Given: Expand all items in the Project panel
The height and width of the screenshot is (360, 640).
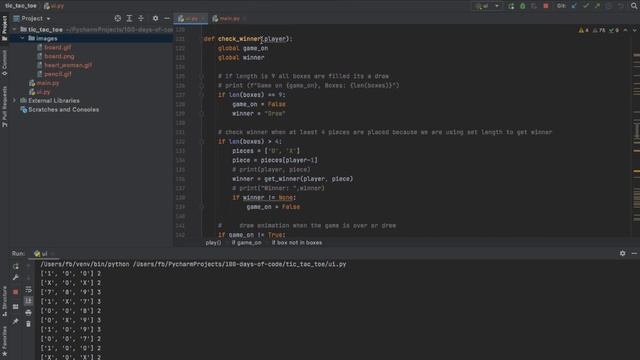Looking at the screenshot, I should coord(129,18).
